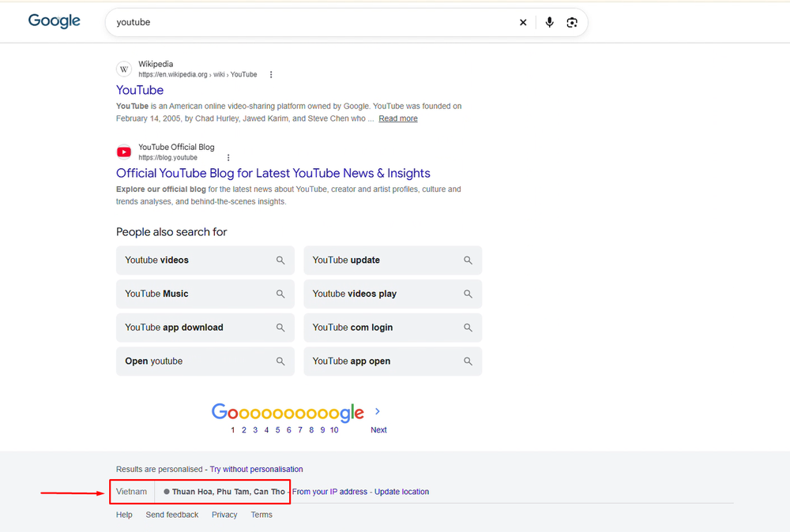Go to results page 6
Screen dimensions: 790x532
tap(288, 430)
